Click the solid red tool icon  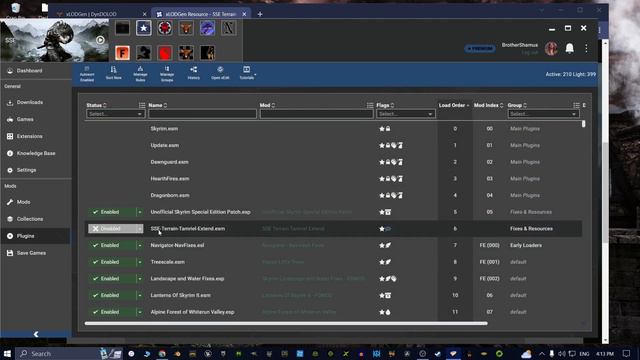(165, 53)
